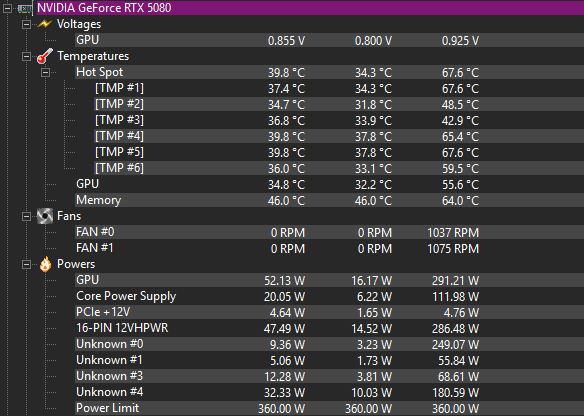Select the [TMP #5] sensor row

pyautogui.click(x=339, y=152)
